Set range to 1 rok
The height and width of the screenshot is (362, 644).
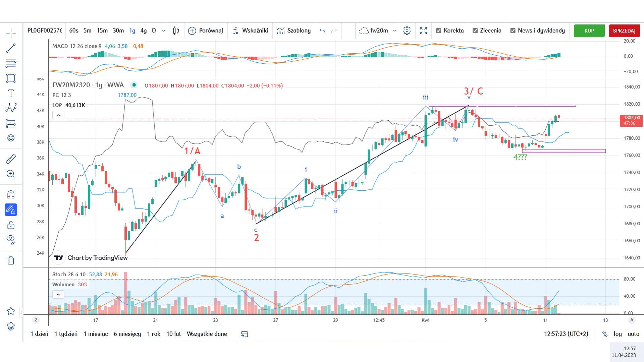154,334
